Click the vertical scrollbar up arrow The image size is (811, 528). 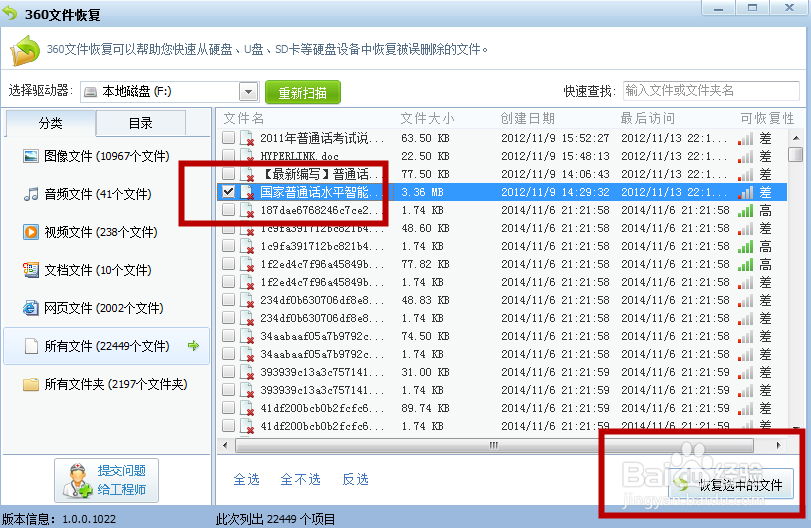point(795,138)
